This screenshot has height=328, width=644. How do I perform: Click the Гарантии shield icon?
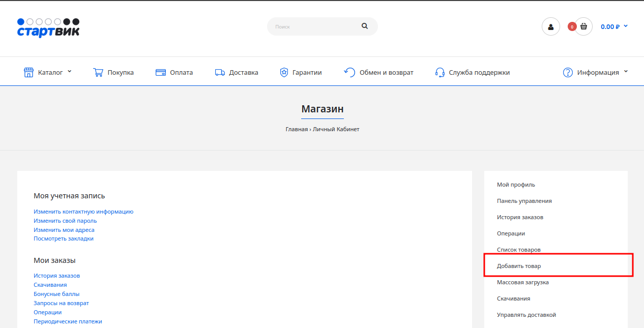click(x=284, y=72)
